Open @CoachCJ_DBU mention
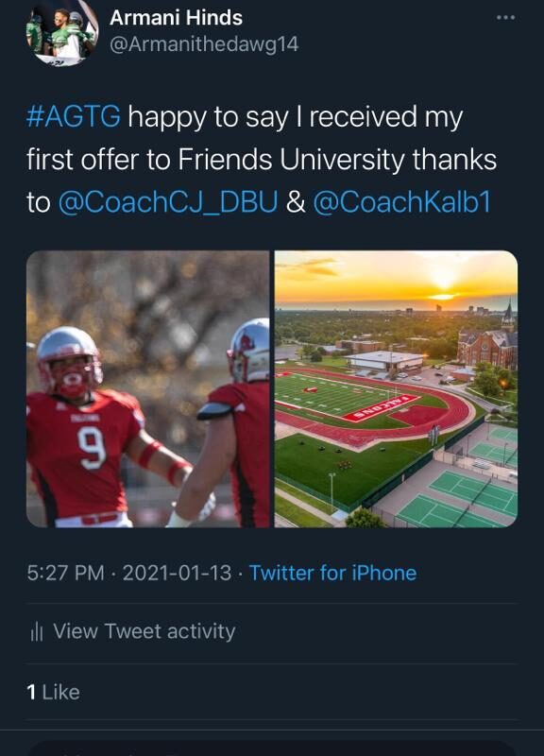 (x=168, y=201)
